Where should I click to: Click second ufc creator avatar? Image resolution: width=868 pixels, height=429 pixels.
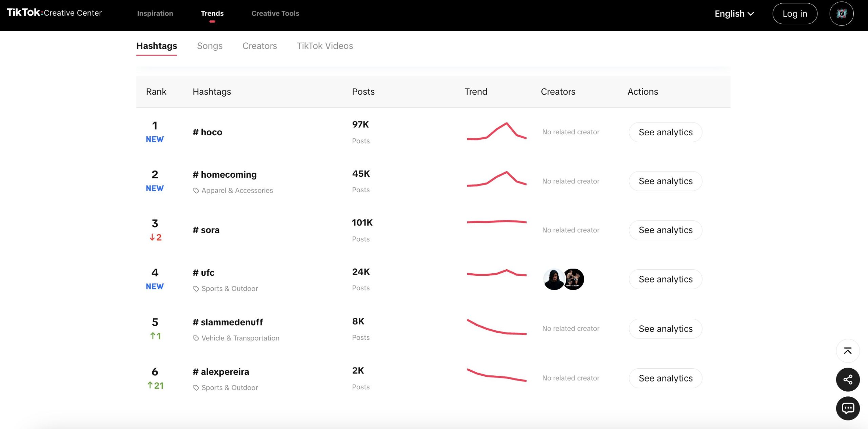point(575,279)
